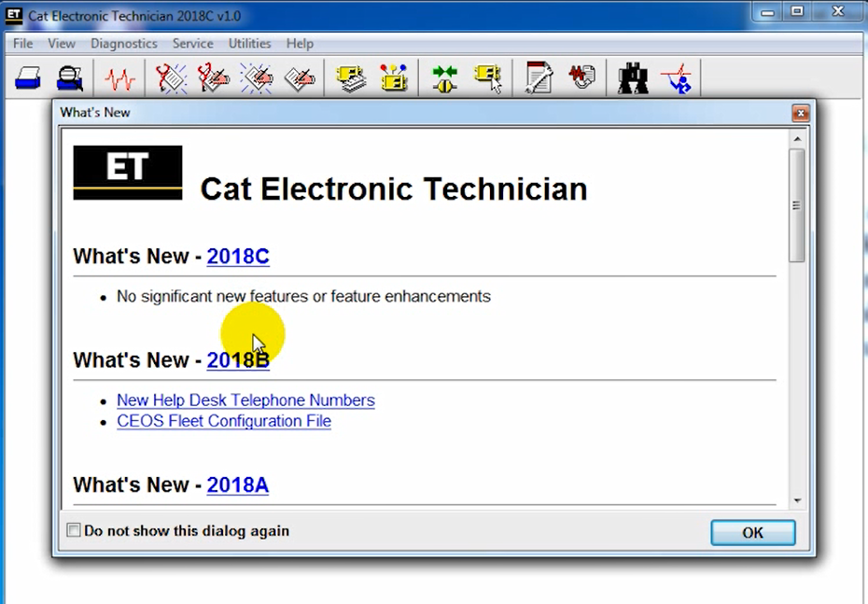Open the Service menu
Image resolution: width=868 pixels, height=604 pixels.
click(x=192, y=44)
